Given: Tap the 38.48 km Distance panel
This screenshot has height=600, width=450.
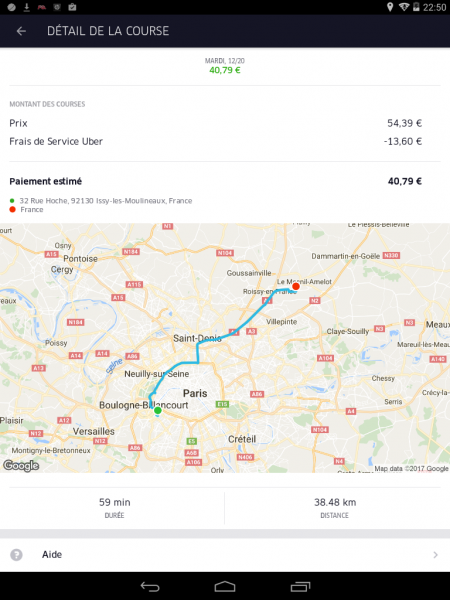Looking at the screenshot, I should (x=335, y=508).
